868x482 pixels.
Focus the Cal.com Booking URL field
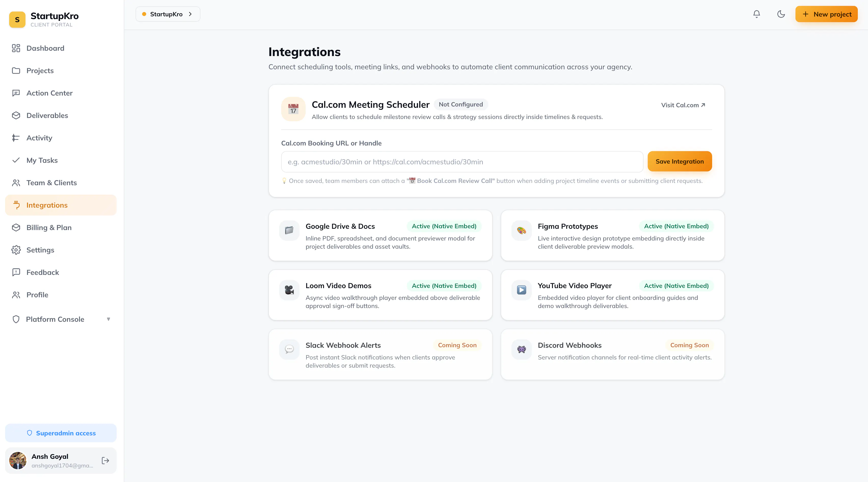tap(462, 162)
